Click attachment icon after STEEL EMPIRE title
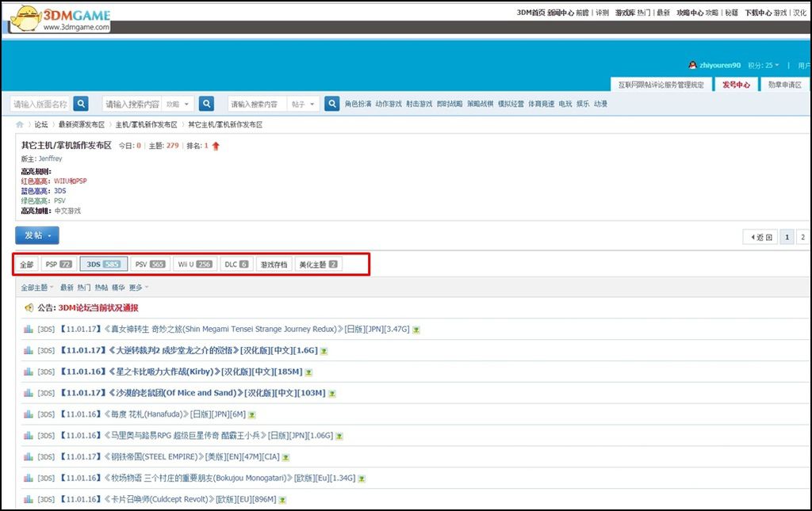Screen dimensions: 812x511 (x=285, y=457)
